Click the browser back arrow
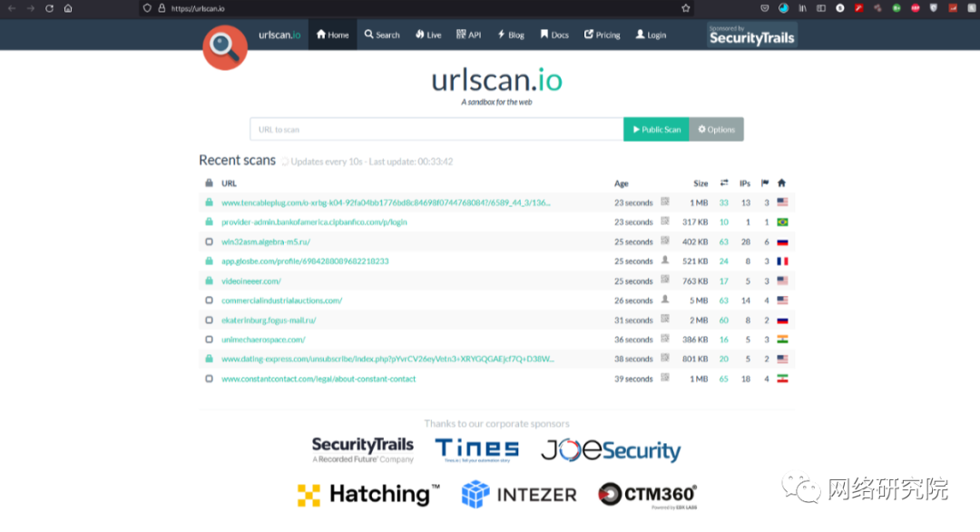The height and width of the screenshot is (532, 980). coord(11,8)
